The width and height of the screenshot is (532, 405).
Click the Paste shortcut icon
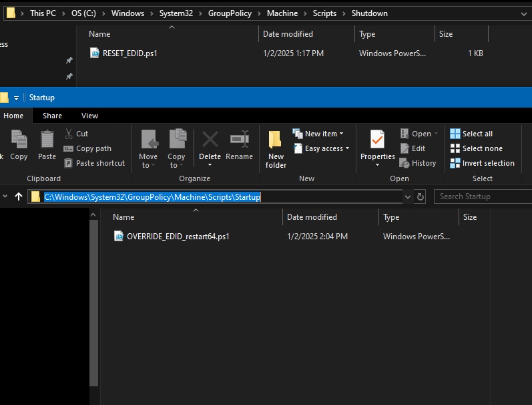click(x=69, y=163)
